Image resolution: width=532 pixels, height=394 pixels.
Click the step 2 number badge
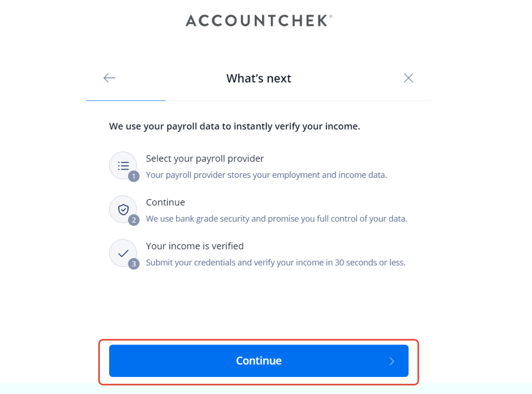134,220
